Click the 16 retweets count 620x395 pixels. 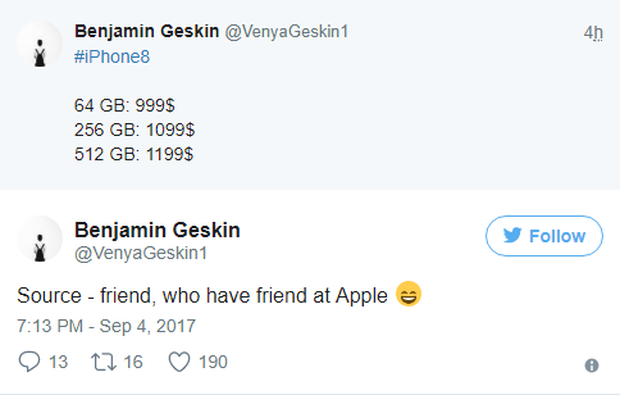133,362
